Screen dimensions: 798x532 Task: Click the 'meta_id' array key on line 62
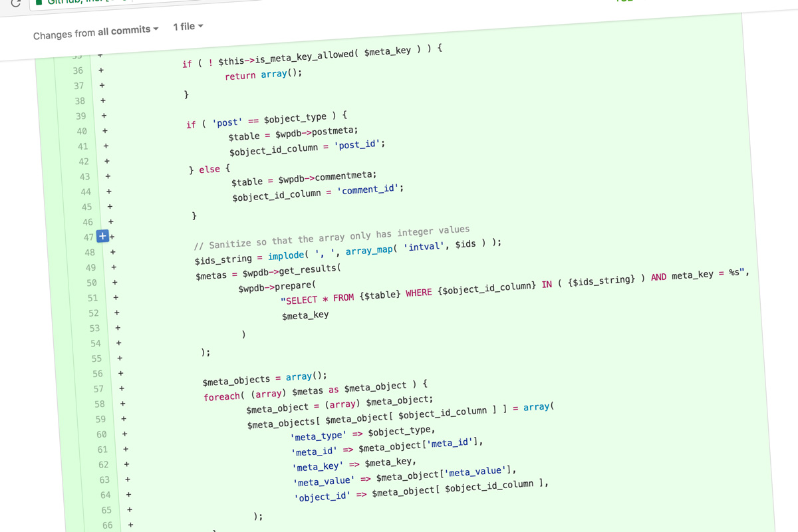tap(315, 452)
